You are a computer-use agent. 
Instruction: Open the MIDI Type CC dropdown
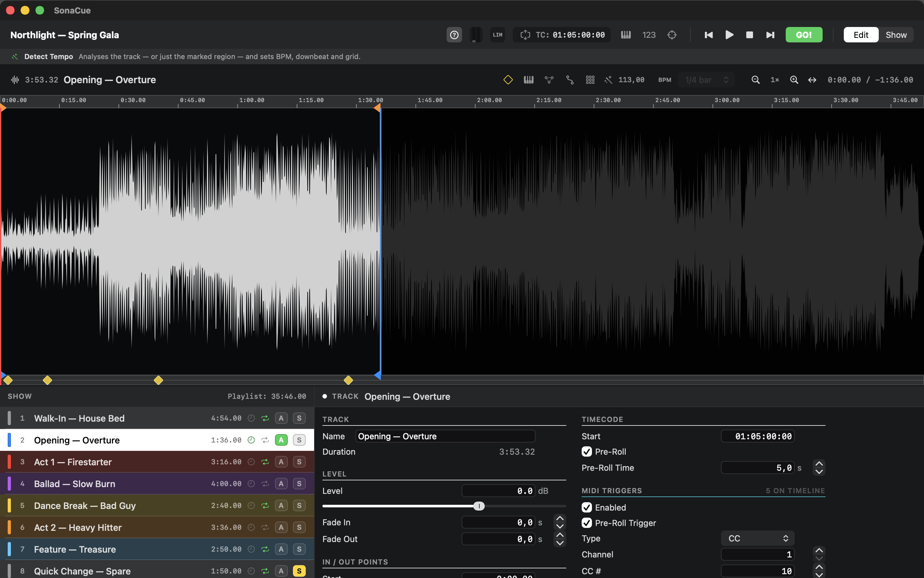[757, 538]
